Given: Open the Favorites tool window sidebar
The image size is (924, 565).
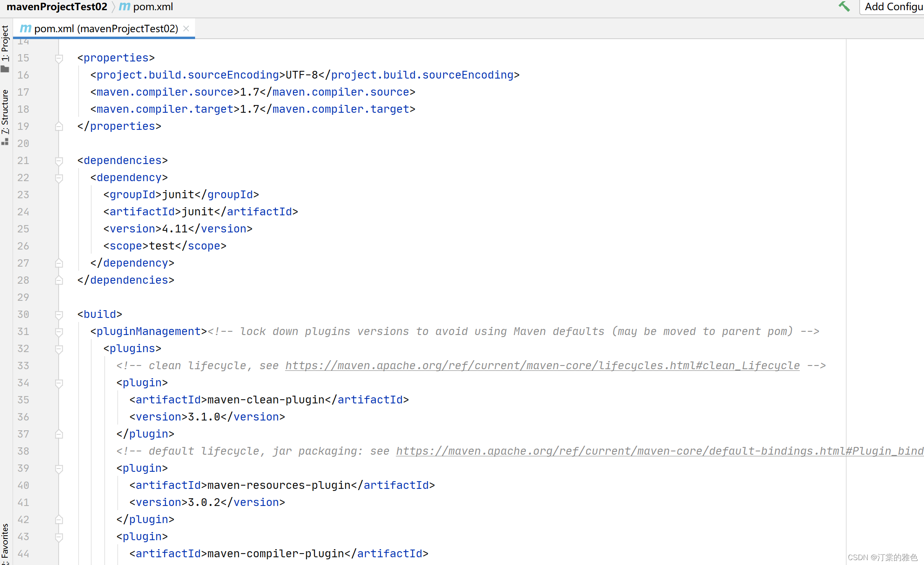Looking at the screenshot, I should [x=5, y=541].
